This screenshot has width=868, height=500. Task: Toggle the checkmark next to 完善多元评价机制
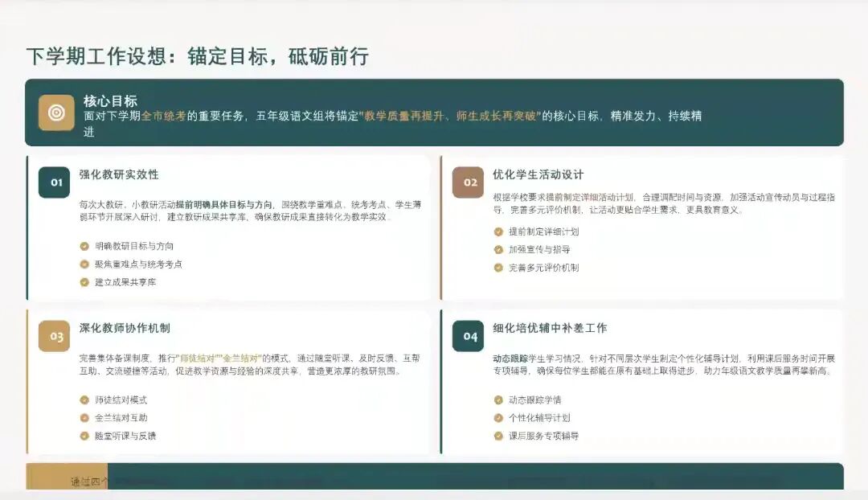coord(498,268)
